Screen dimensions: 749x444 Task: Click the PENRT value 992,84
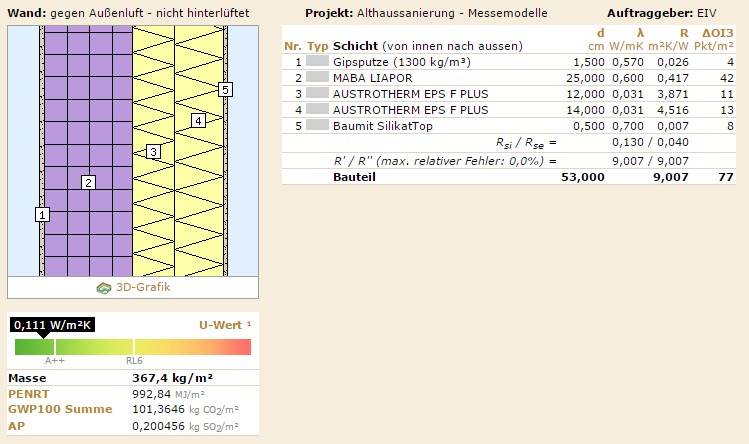[x=151, y=394]
